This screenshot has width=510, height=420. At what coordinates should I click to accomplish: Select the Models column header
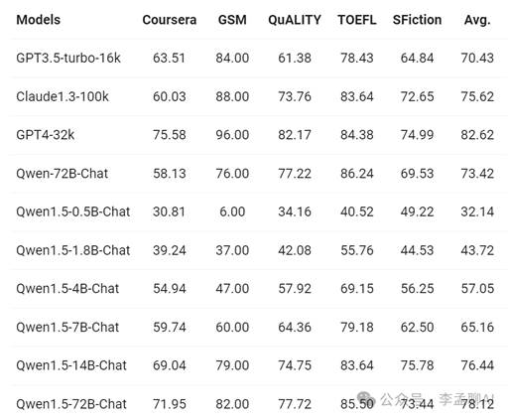point(39,20)
